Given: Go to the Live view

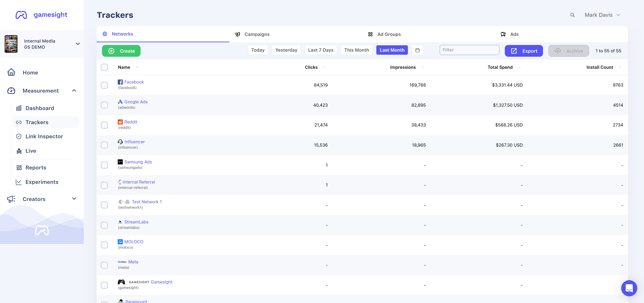Looking at the screenshot, I should [x=31, y=151].
